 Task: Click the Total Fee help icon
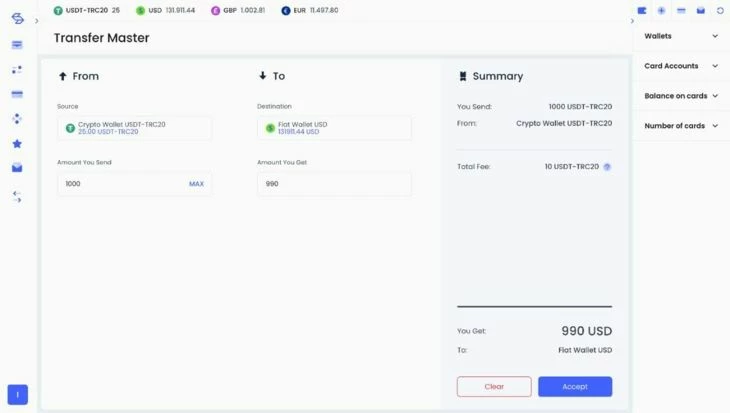607,167
